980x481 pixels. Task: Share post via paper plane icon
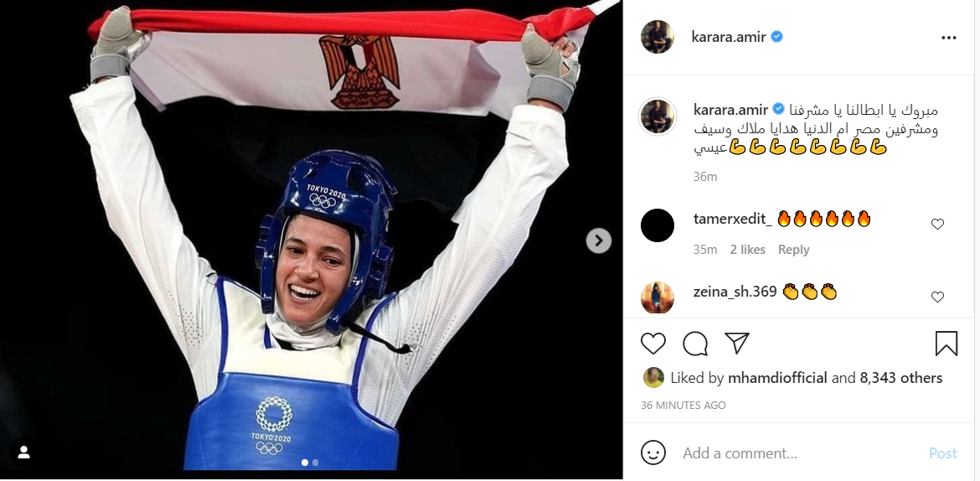[737, 343]
